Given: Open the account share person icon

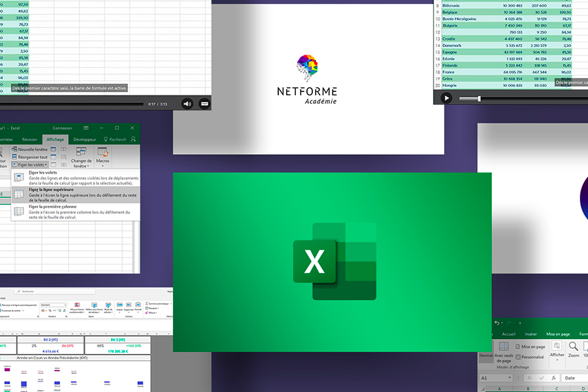Looking at the screenshot, I should click(133, 139).
